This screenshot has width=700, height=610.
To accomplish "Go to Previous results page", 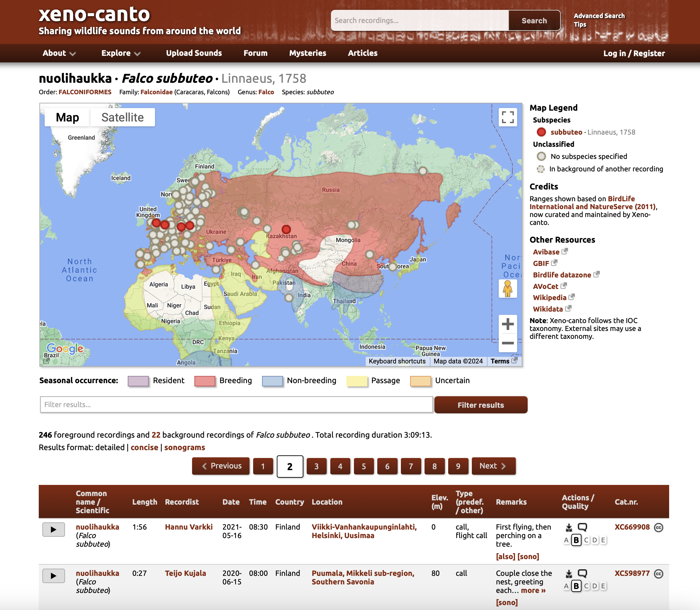I will pyautogui.click(x=221, y=466).
